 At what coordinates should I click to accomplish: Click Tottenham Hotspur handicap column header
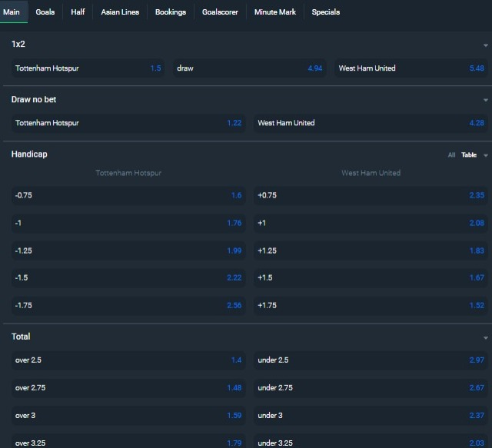128,173
